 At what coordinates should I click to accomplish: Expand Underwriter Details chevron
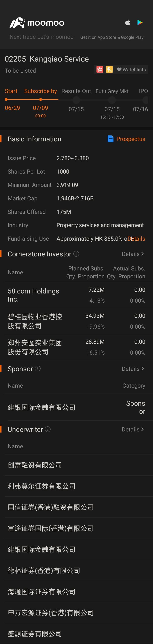click(x=143, y=430)
